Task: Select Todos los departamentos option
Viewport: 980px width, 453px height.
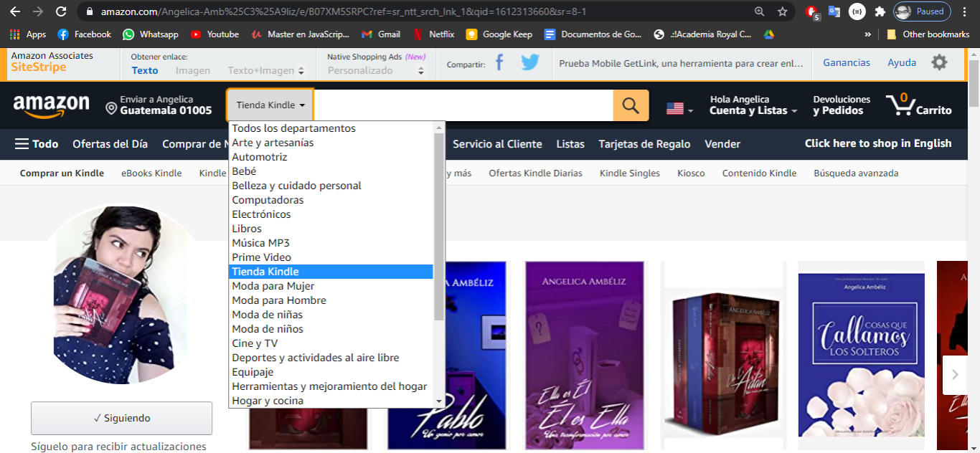Action: click(331, 128)
